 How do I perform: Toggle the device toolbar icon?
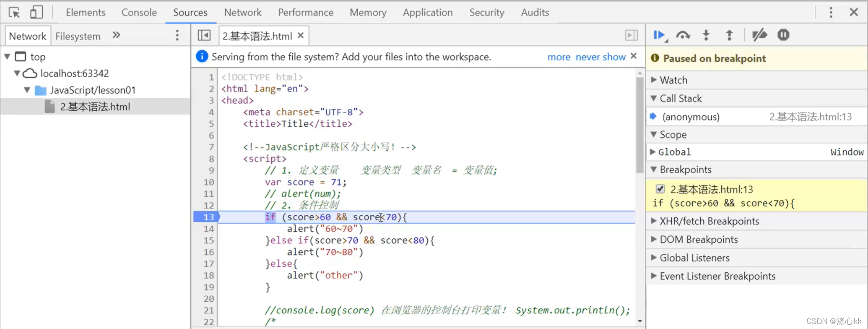click(x=36, y=12)
